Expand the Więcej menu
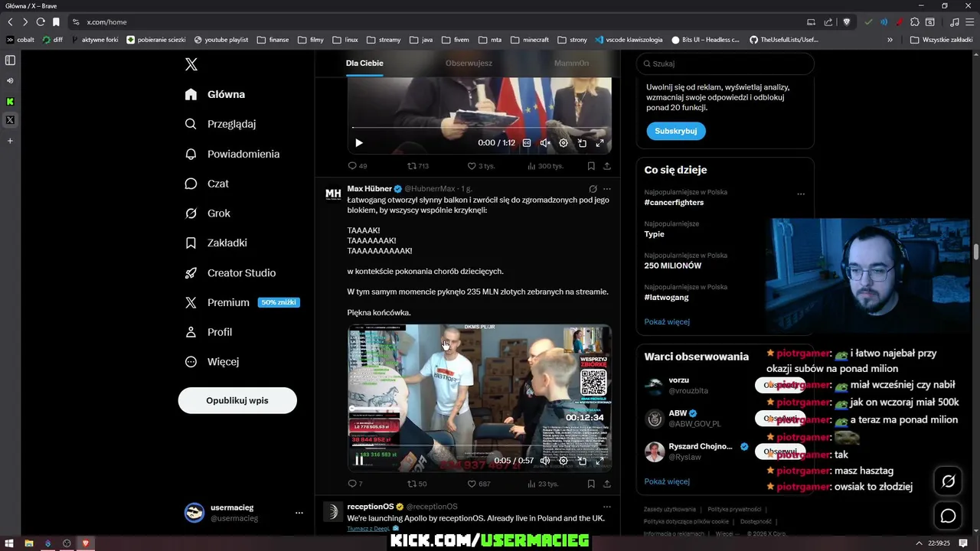Viewport: 980px width, 551px height. 212,361
